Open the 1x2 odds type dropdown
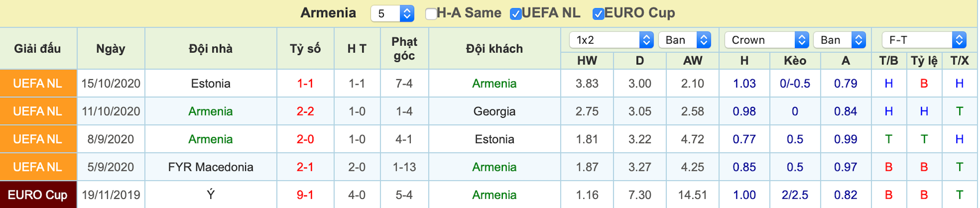The width and height of the screenshot is (980, 208). point(611,40)
